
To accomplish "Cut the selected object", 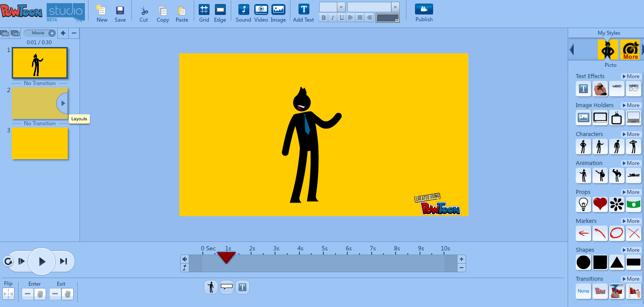I will pos(144,14).
